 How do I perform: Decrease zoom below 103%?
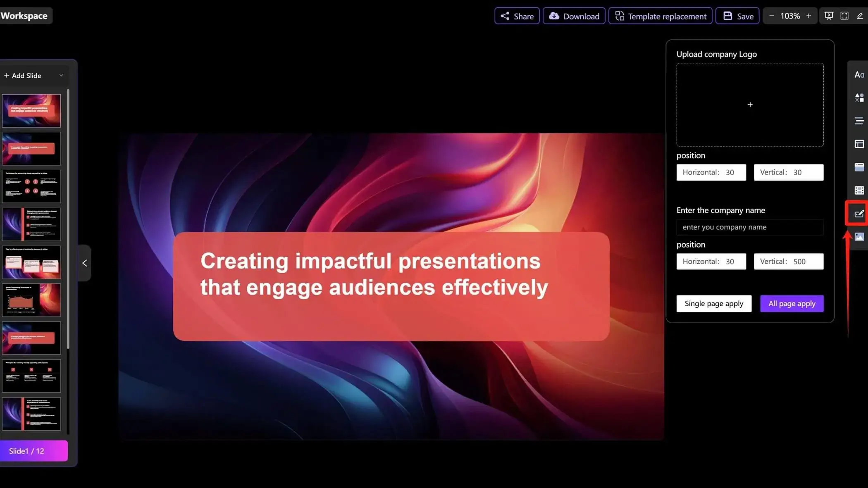(x=771, y=16)
